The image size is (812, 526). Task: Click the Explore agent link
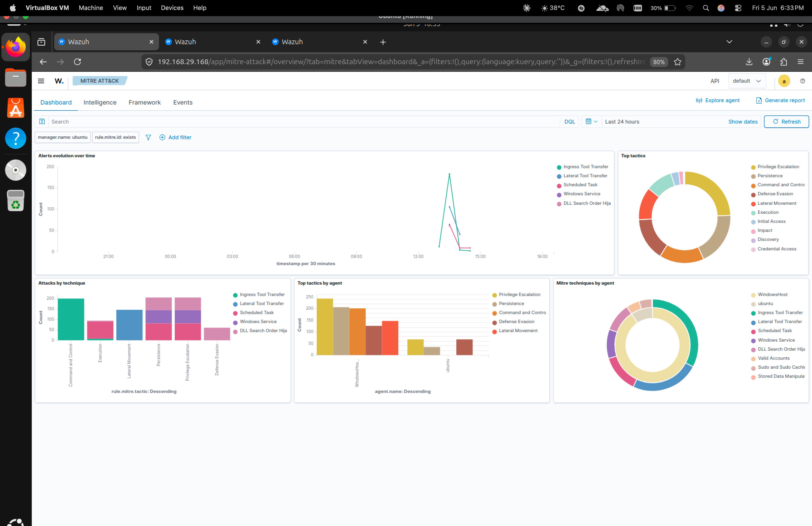click(x=718, y=100)
